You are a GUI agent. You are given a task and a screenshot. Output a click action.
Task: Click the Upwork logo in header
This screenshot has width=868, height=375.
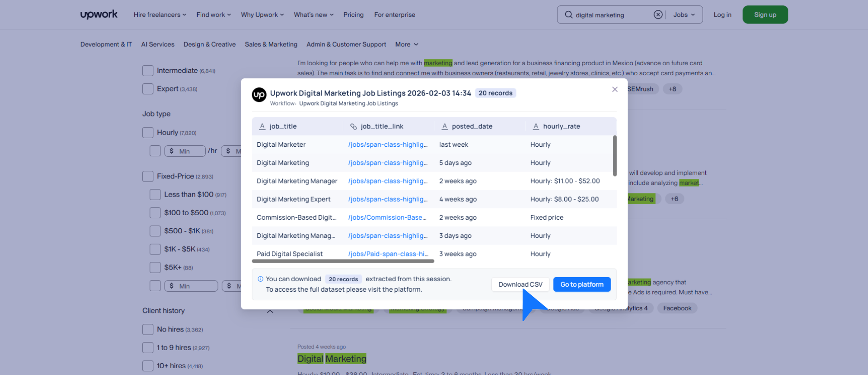pos(99,14)
